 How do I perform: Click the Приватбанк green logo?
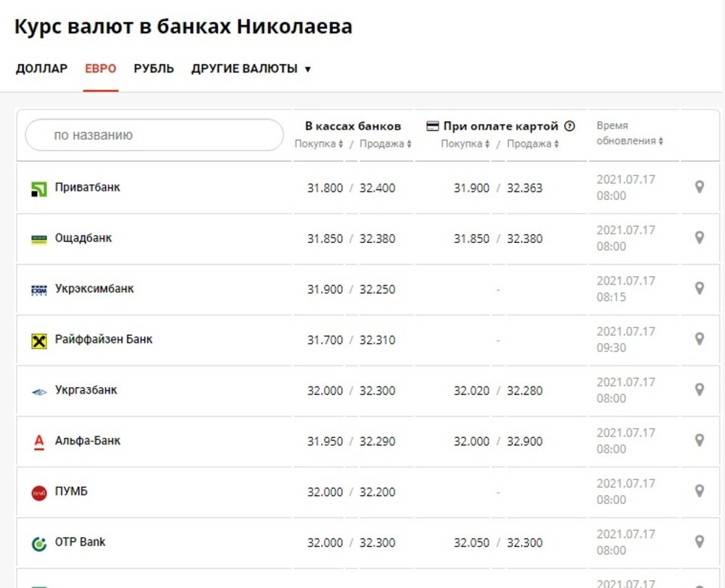pyautogui.click(x=39, y=189)
